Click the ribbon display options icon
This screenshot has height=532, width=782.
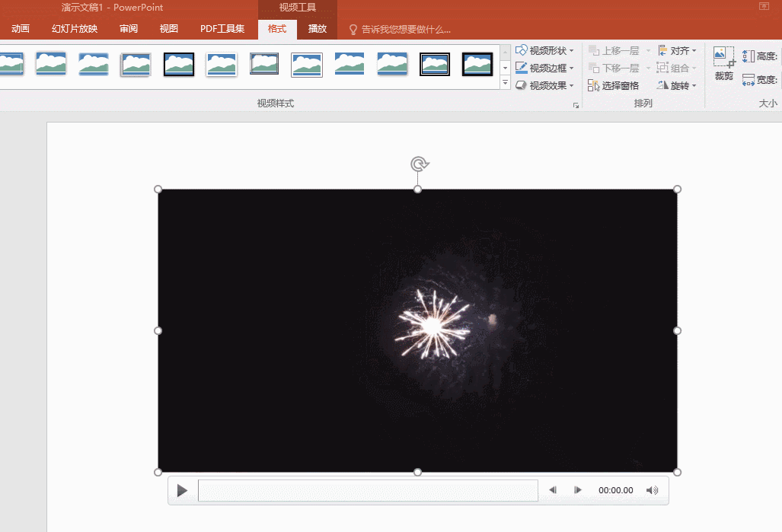pyautogui.click(x=764, y=6)
